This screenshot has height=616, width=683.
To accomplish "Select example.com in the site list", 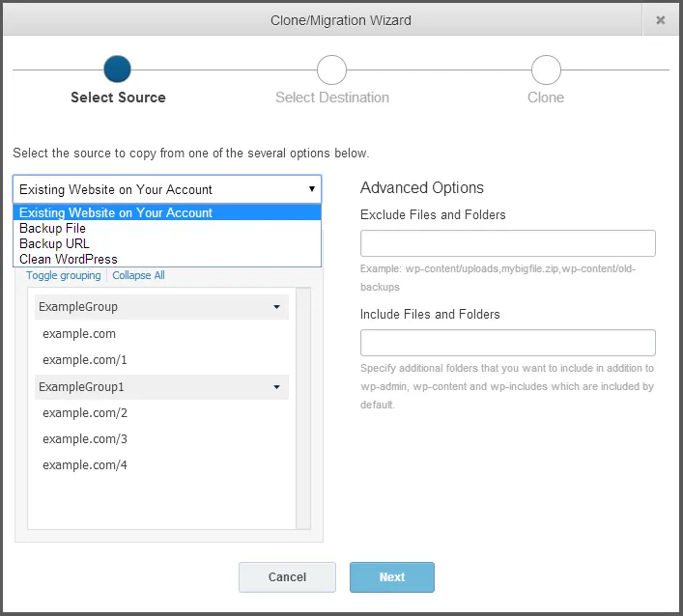I will [79, 334].
